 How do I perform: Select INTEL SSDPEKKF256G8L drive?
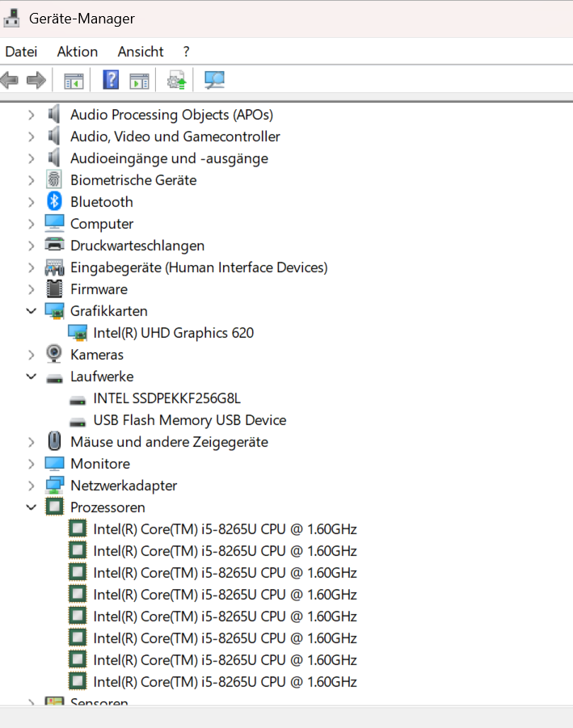pos(167,398)
